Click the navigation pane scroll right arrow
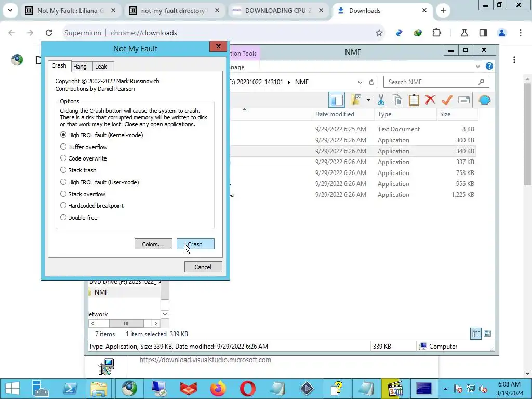This screenshot has height=399, width=532. 156,323
